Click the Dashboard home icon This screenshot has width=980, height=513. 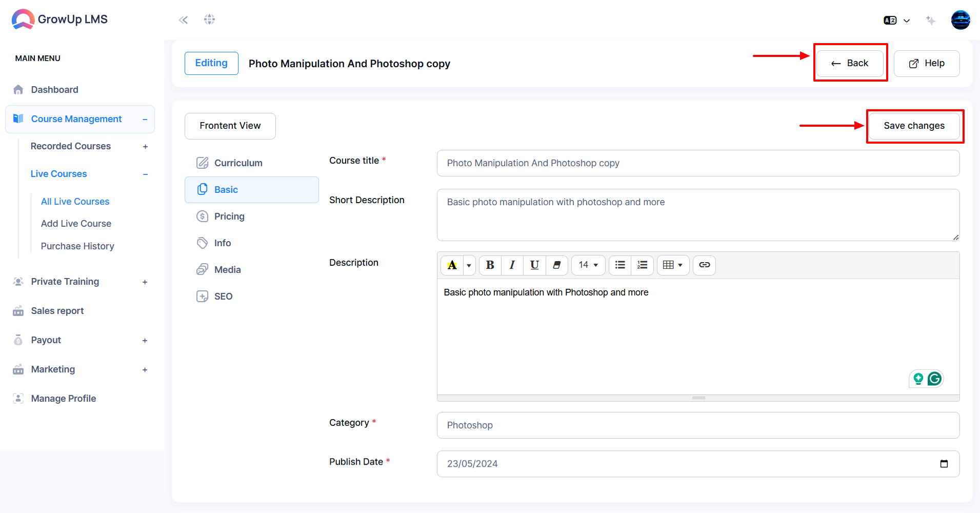coord(18,90)
